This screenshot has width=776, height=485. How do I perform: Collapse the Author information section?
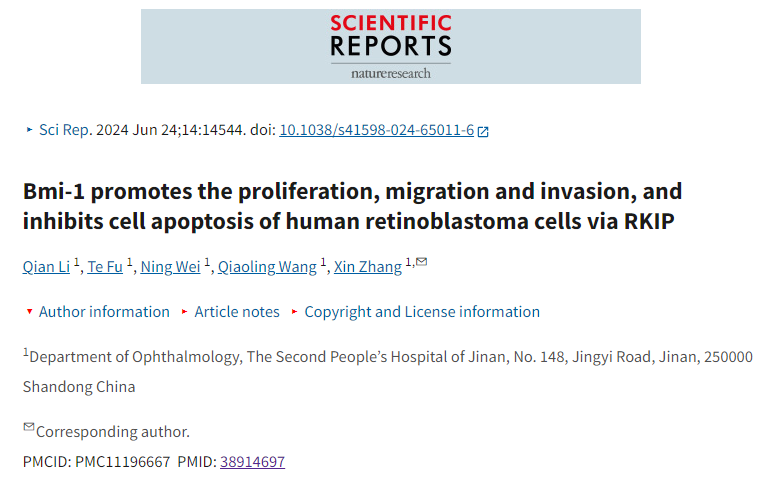tap(98, 312)
